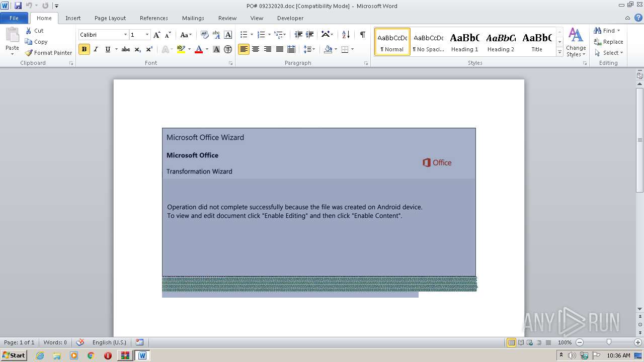Click the Grow Font icon
Viewport: 644px width, 362px height.
click(x=157, y=35)
